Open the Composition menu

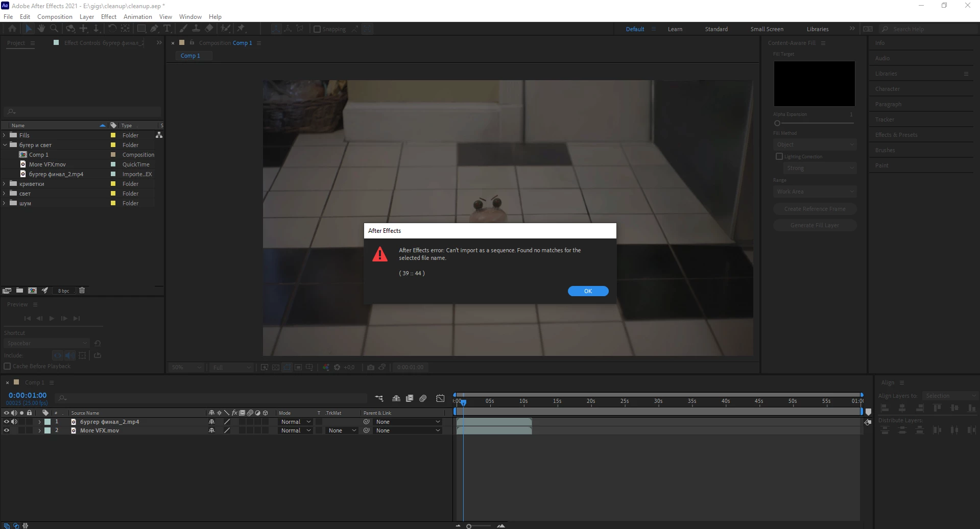click(55, 16)
